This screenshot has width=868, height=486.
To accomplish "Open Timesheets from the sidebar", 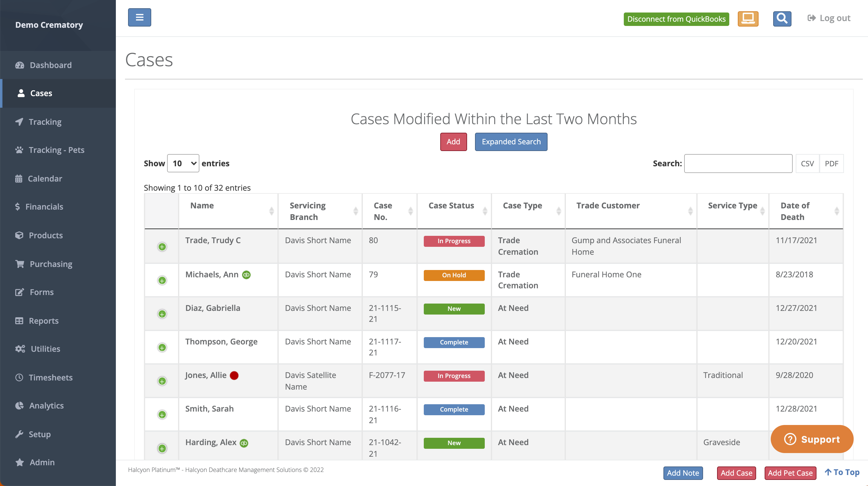I will tap(51, 377).
